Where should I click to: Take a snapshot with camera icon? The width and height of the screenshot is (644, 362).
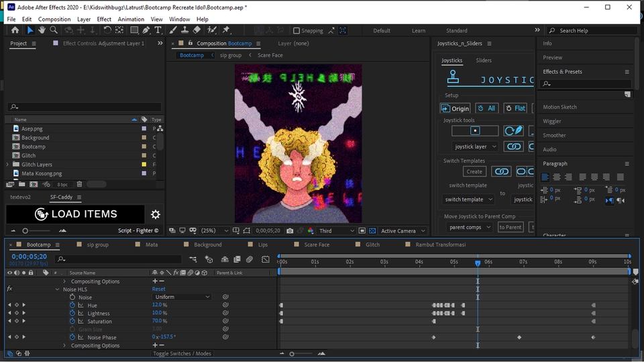[290, 231]
